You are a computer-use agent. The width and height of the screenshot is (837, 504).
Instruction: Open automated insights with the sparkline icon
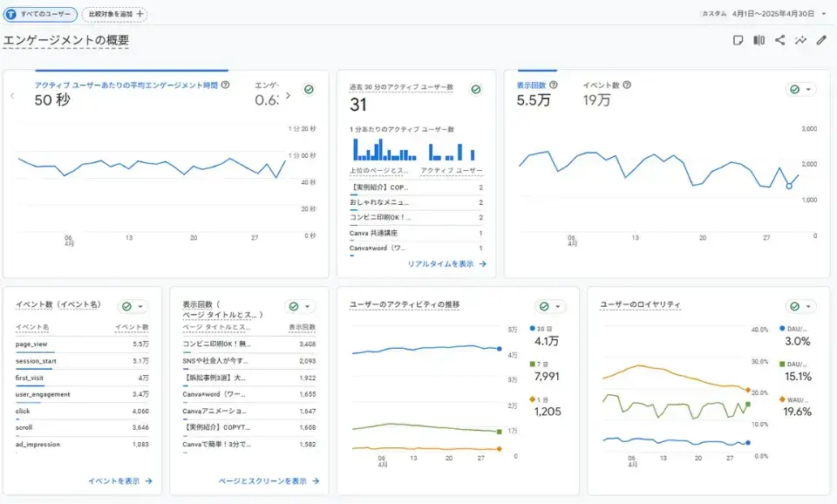tap(801, 40)
